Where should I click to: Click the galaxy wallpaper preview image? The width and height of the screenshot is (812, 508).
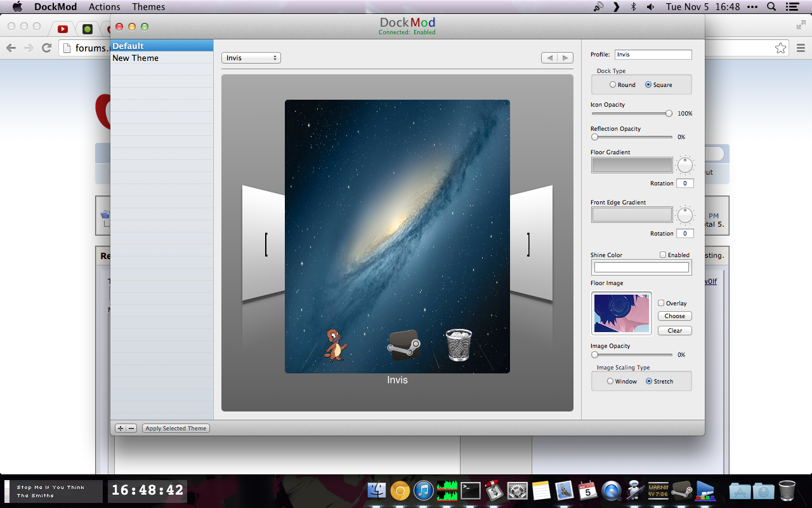397,236
